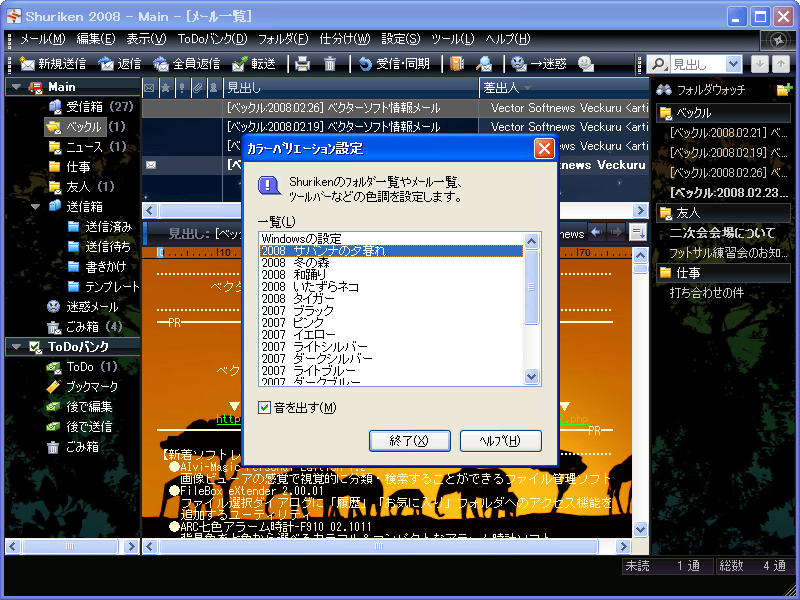Screen dimensions: 800x600
Task: Select 2007 ピンク color variation
Action: point(391,323)
